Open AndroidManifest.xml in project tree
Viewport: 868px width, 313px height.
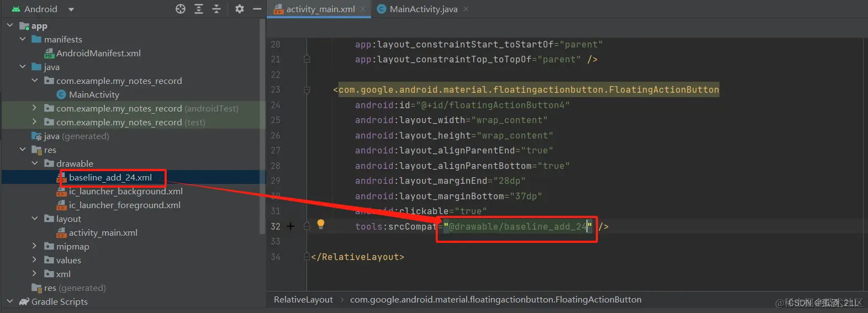[98, 53]
